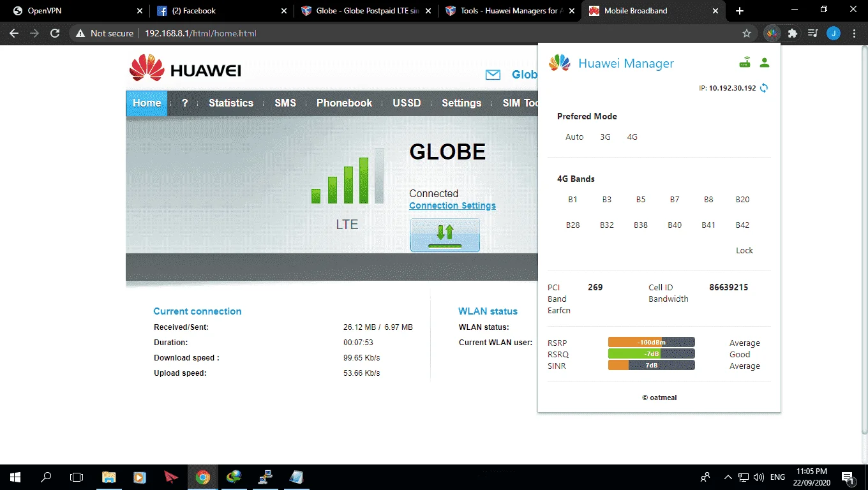Click the ENG language indicator in taskbar

click(x=777, y=477)
